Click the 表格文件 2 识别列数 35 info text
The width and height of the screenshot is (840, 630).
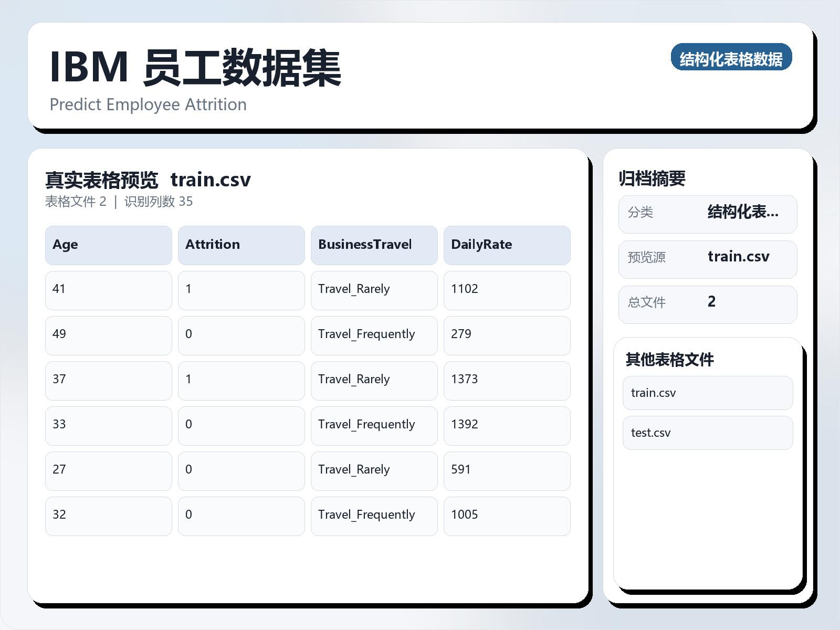click(x=119, y=202)
